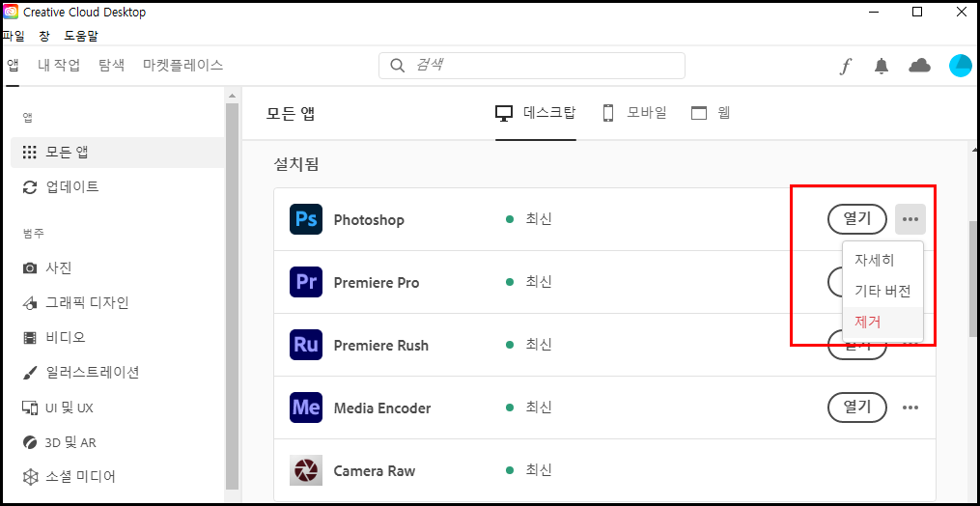Click the Media Encoder name text
Viewport: 980px width, 506px height.
click(382, 408)
